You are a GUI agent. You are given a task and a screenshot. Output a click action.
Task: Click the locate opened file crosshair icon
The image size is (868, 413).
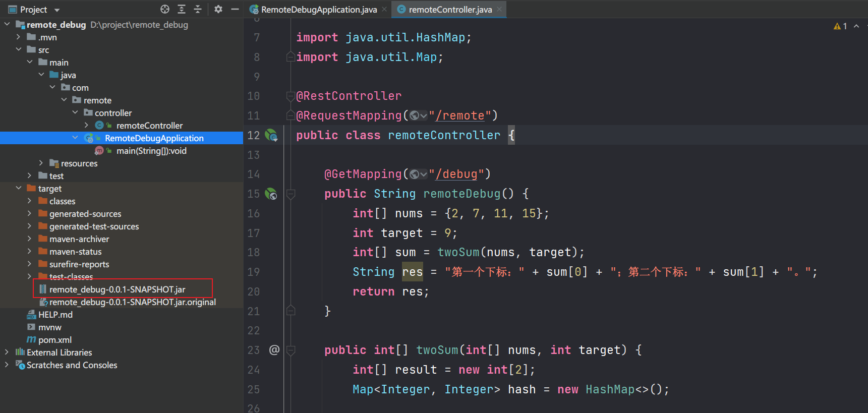pyautogui.click(x=165, y=9)
